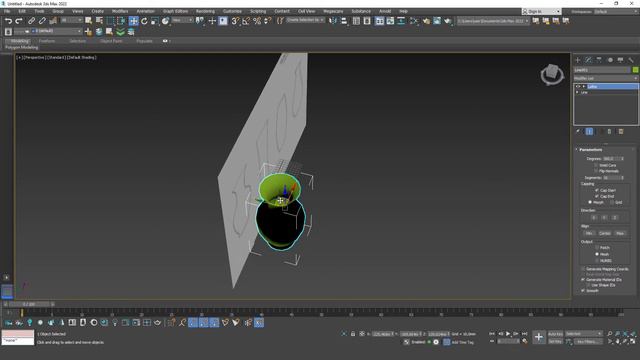This screenshot has width=640, height=360.
Task: Switch to the Object Paint ribbon tab
Action: [x=111, y=41]
